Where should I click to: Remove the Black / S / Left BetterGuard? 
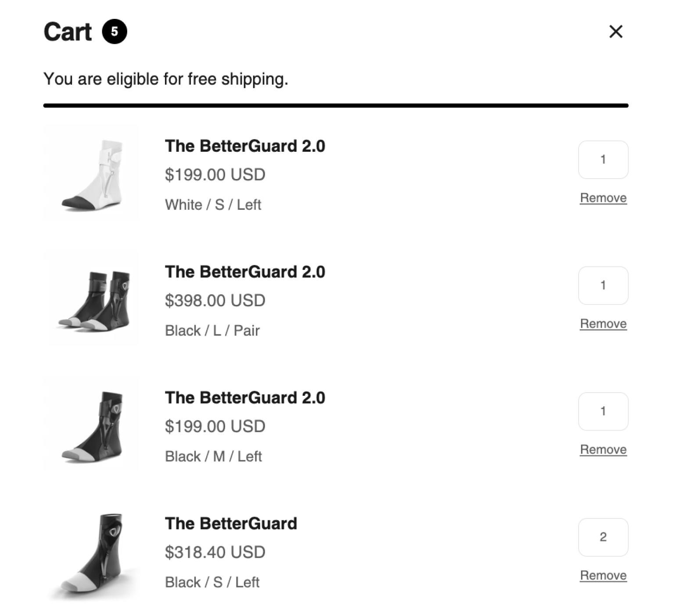point(603,576)
